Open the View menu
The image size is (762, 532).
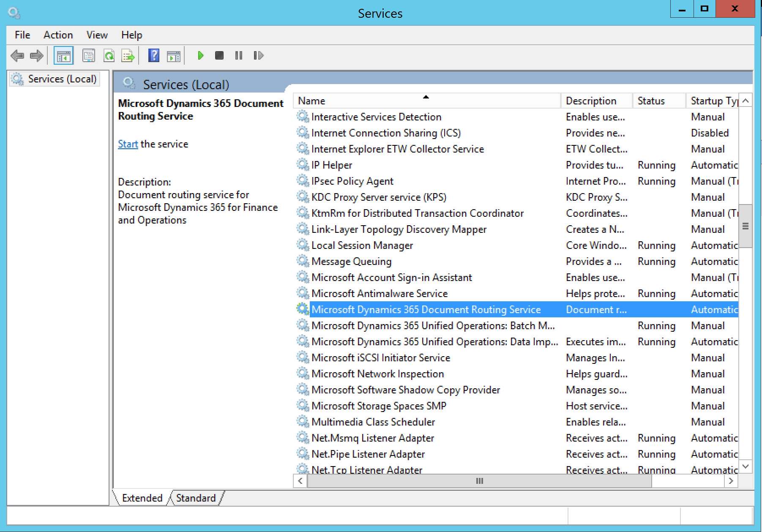point(96,35)
